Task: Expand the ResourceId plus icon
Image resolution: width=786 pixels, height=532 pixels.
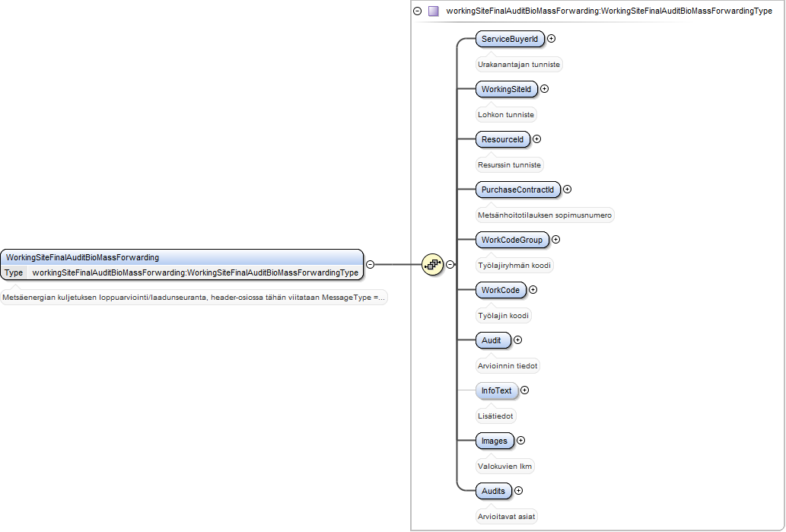Action: click(x=537, y=139)
